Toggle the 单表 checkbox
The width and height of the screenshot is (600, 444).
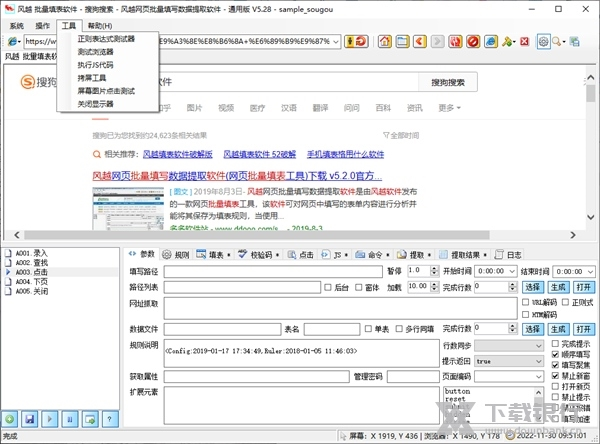click(368, 329)
